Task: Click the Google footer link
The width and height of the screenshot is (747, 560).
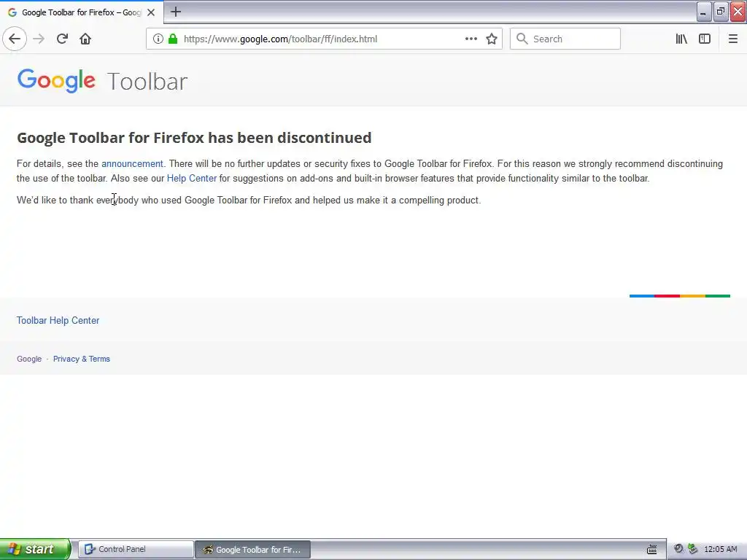Action: click(29, 359)
